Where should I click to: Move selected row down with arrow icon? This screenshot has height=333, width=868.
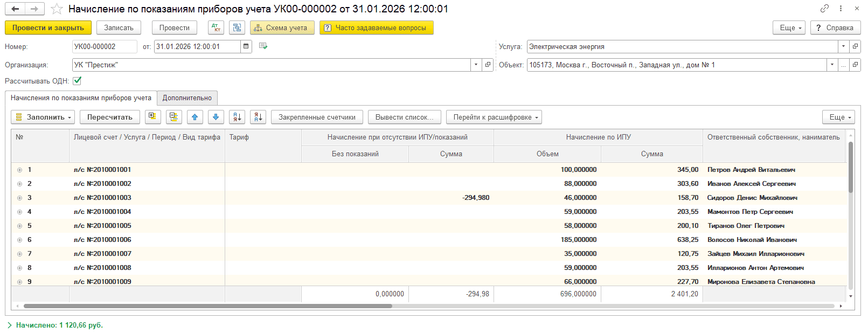click(216, 117)
